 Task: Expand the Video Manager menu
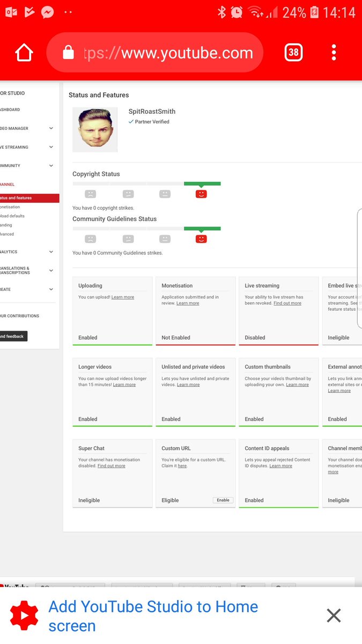point(51,128)
